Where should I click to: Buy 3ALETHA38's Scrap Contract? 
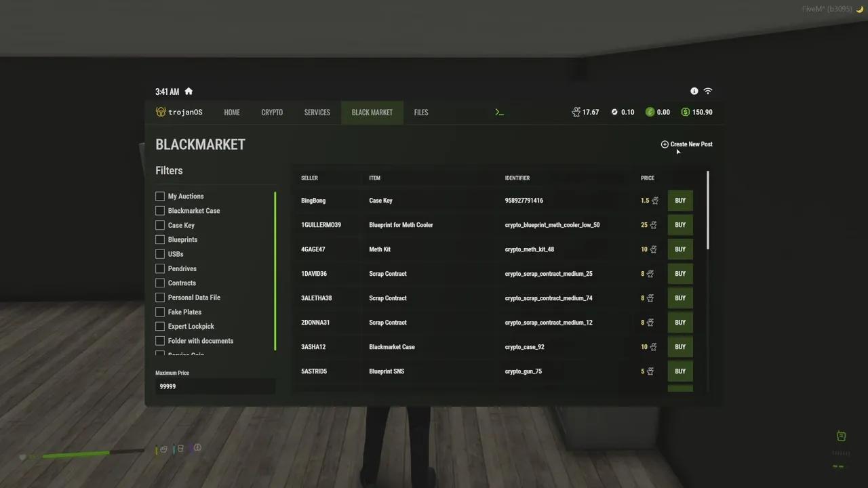tap(680, 298)
